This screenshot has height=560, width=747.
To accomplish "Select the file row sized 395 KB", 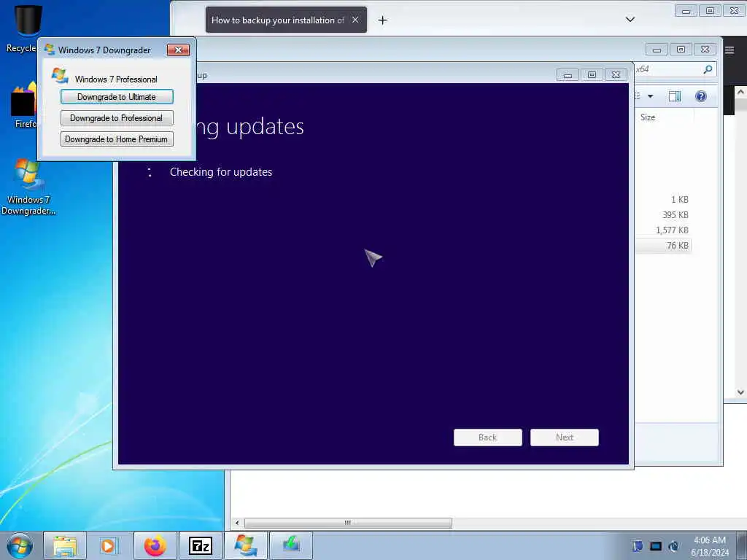I will 663,215.
